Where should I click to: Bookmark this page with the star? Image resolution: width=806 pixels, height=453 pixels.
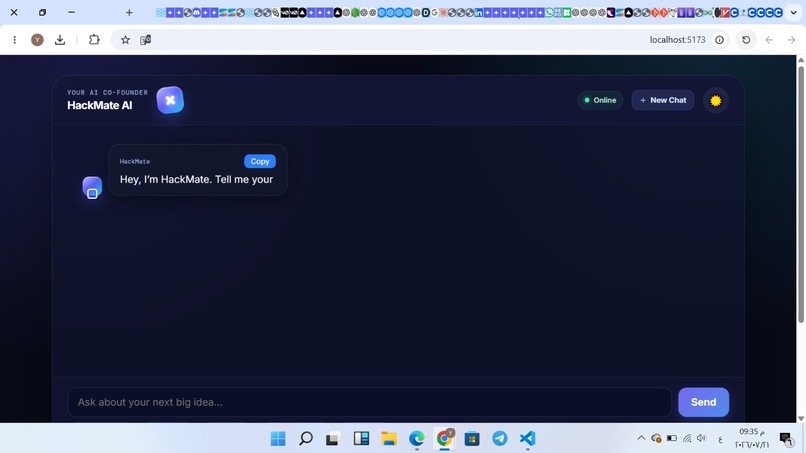coord(125,40)
